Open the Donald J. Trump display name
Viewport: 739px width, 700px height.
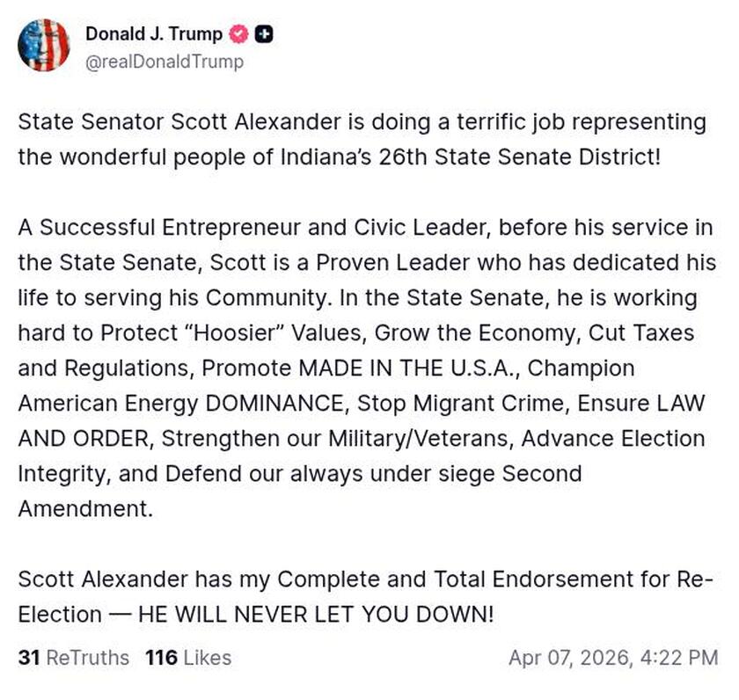pyautogui.click(x=153, y=34)
